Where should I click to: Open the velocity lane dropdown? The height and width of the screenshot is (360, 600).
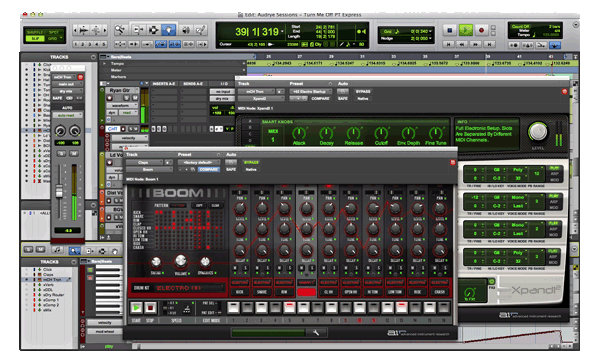(130, 138)
